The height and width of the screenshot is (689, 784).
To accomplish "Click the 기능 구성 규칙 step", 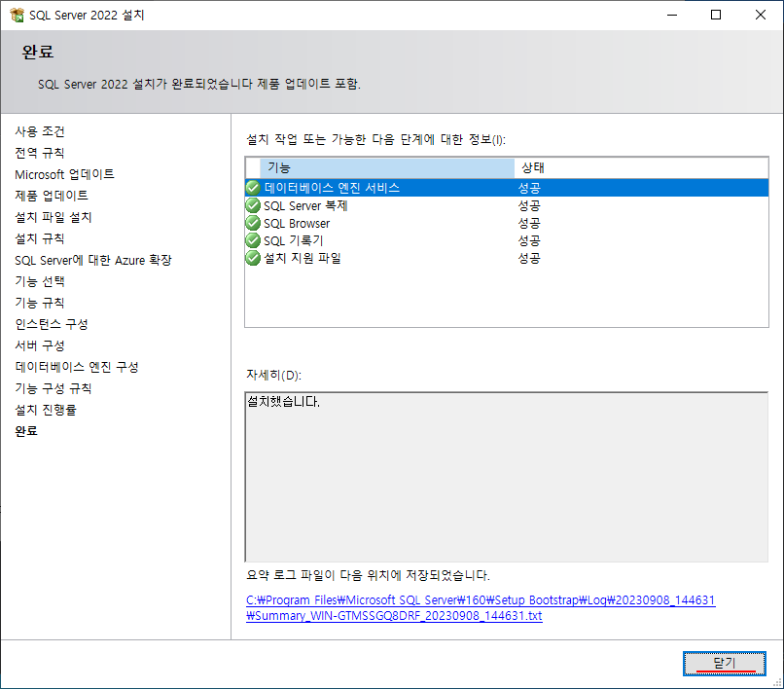I will click(x=53, y=388).
